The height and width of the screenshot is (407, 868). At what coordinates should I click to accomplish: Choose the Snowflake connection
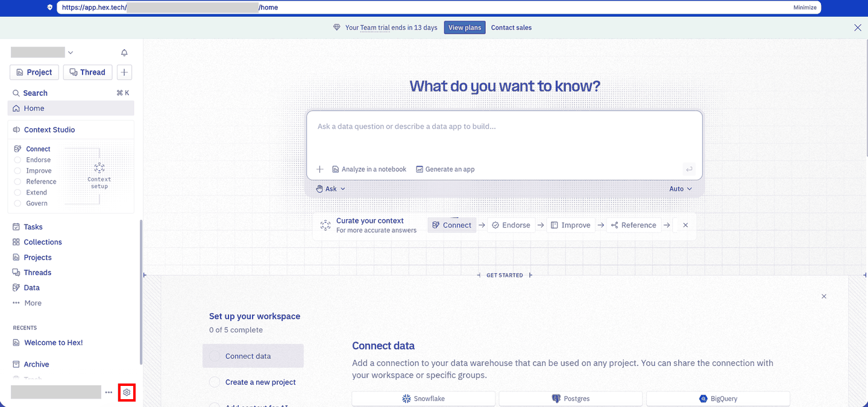coord(424,399)
